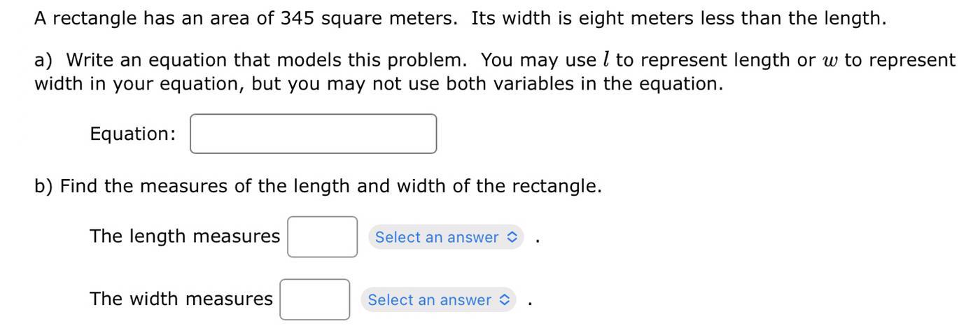Click the chevron arrows on length dropdown
The width and height of the screenshot is (980, 326).
point(512,237)
